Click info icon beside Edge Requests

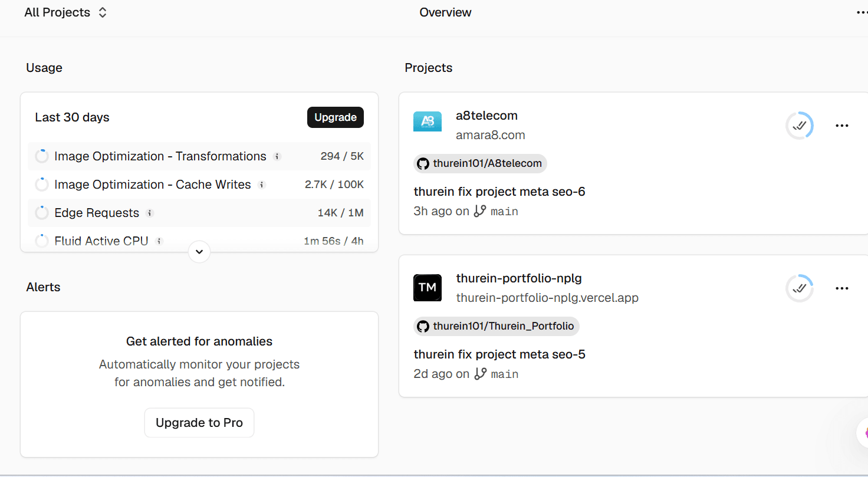150,213
